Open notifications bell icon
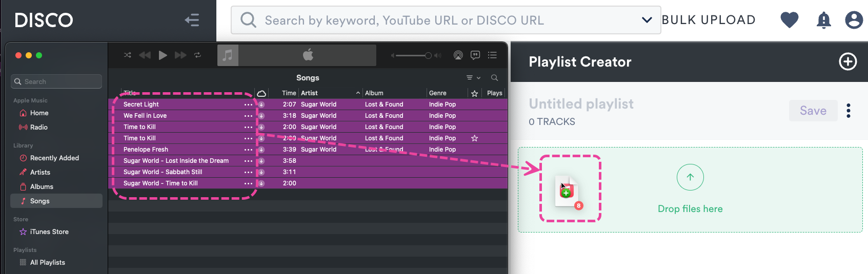Image resolution: width=868 pixels, height=274 pixels. (823, 20)
